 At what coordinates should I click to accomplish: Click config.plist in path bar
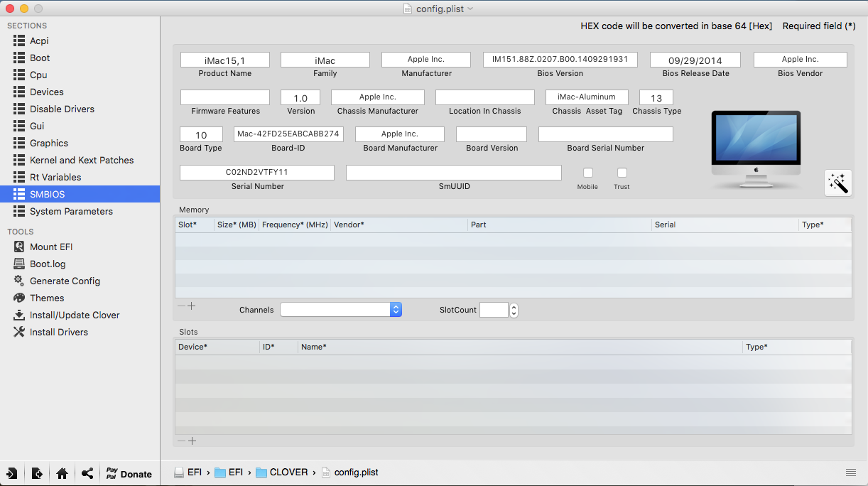350,472
